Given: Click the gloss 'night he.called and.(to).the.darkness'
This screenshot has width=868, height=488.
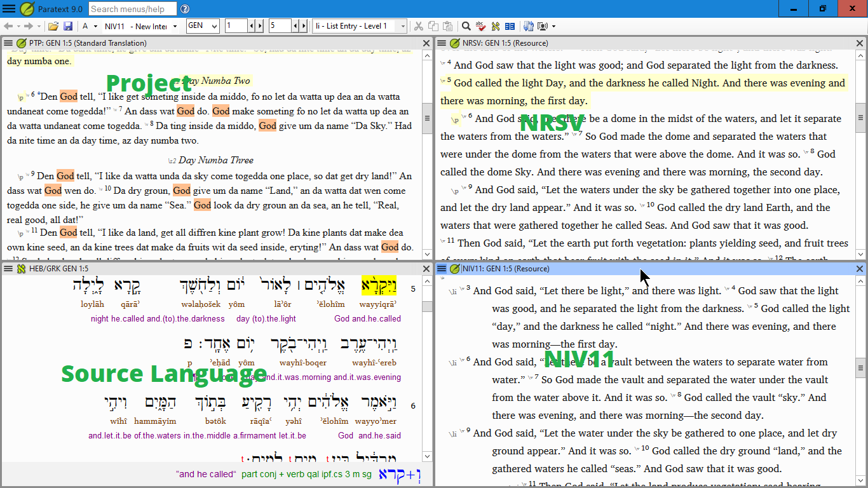Looking at the screenshot, I should (158, 318).
